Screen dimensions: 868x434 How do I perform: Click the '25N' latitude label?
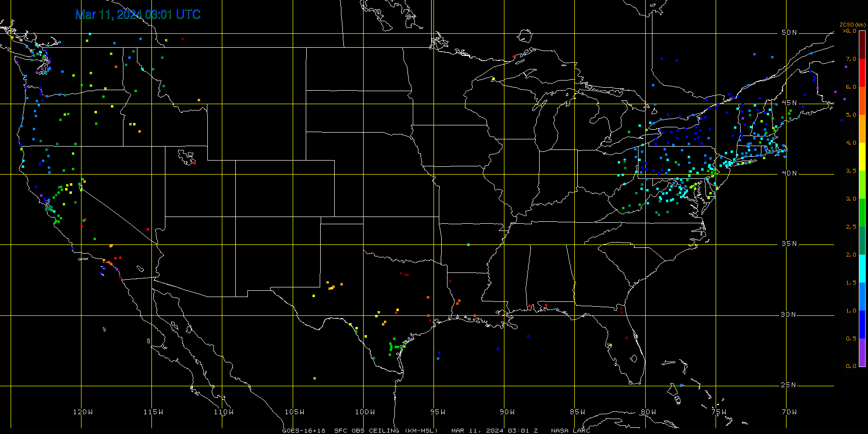(x=789, y=385)
